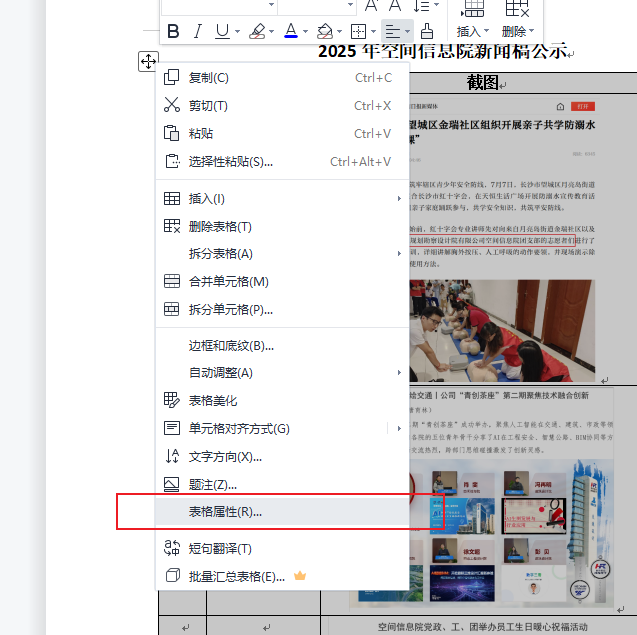This screenshot has height=635, width=637.
Task: Open font color dropdown arrow
Action: (306, 31)
